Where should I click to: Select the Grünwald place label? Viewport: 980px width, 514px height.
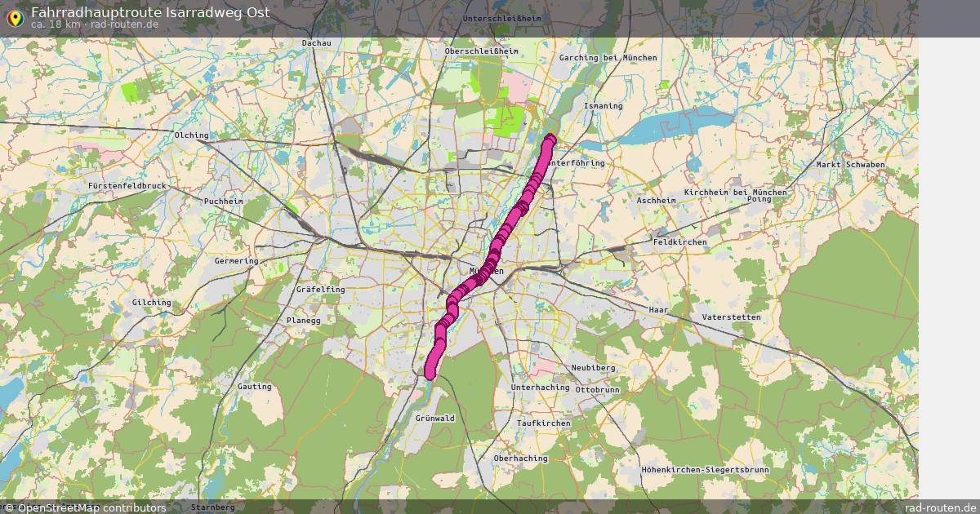click(434, 418)
